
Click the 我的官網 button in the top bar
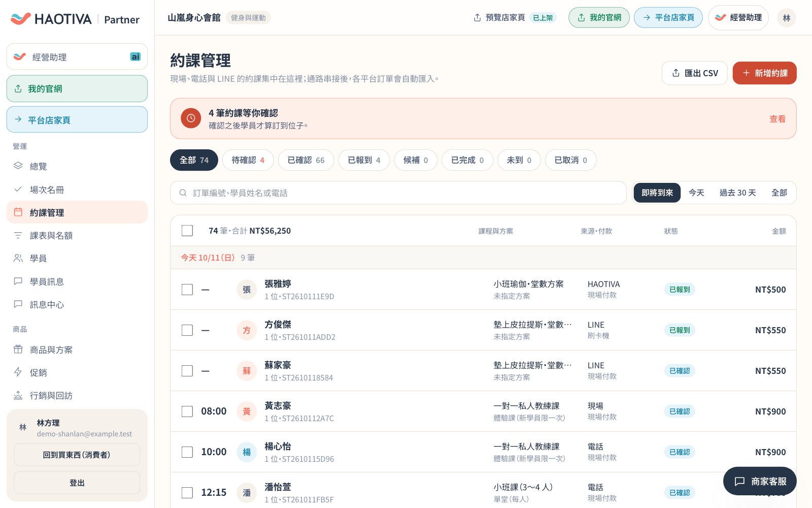[x=599, y=18]
